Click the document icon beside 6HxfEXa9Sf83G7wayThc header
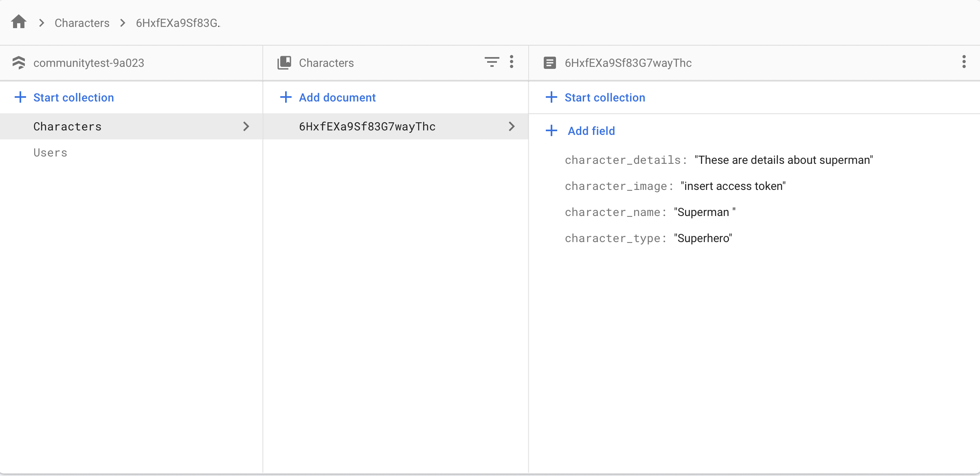This screenshot has height=476, width=980. point(550,63)
